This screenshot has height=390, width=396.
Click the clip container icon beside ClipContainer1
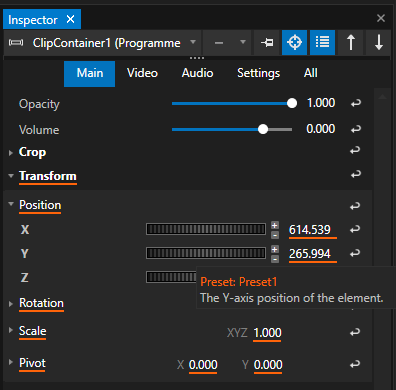point(16,42)
